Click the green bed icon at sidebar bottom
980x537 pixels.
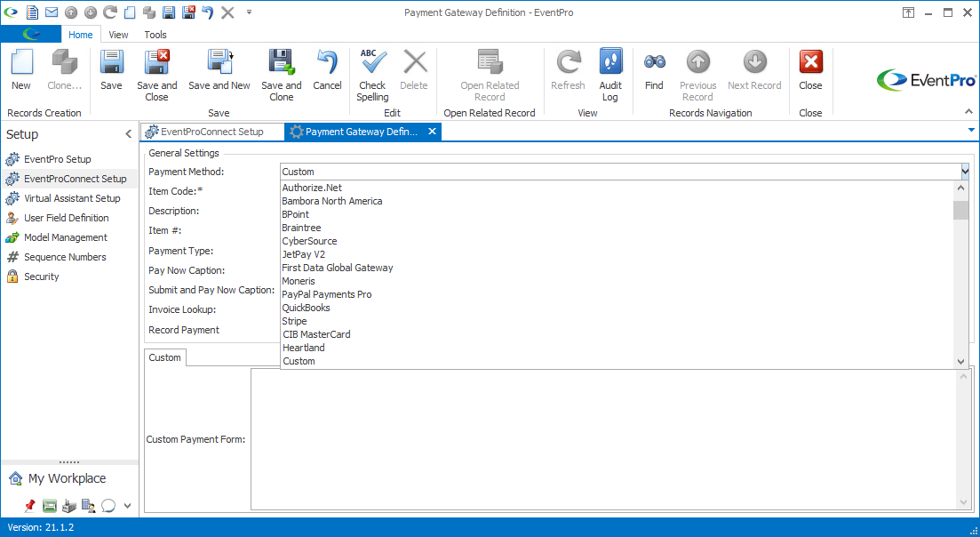point(50,506)
